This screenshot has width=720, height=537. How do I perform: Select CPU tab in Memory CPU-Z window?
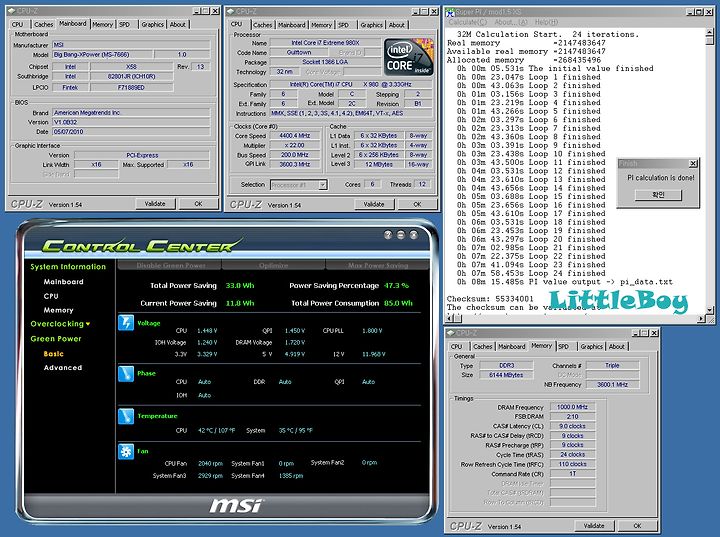tap(456, 346)
